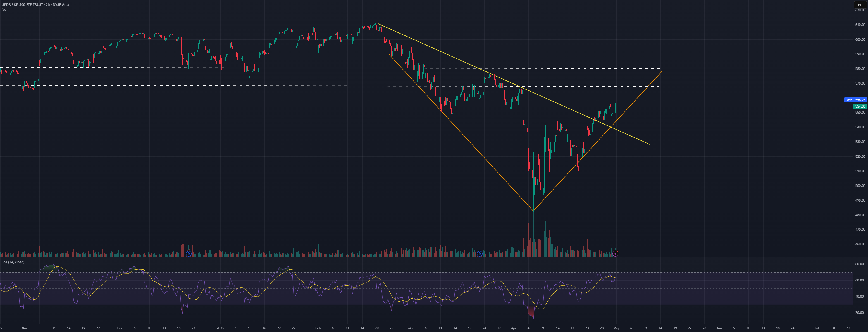Viewport: 868px width, 332px height.
Task: Click the December dividend 'D' marker icon
Action: click(189, 254)
